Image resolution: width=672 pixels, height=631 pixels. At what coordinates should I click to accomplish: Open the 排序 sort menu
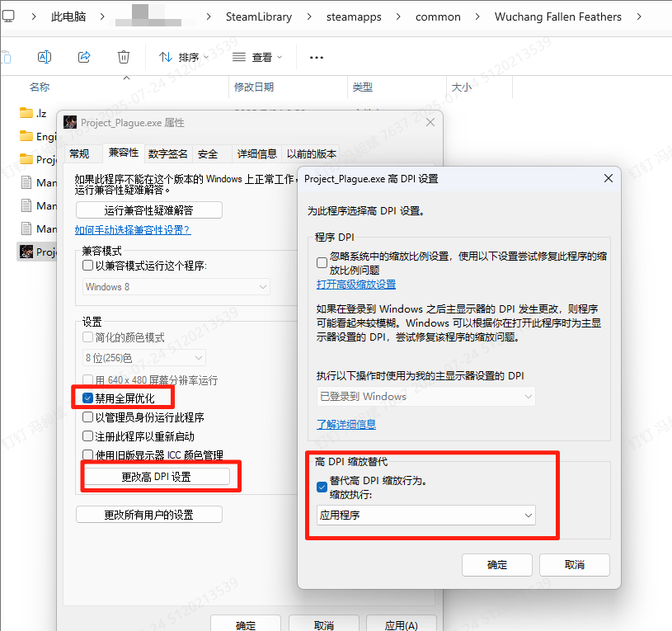(183, 57)
